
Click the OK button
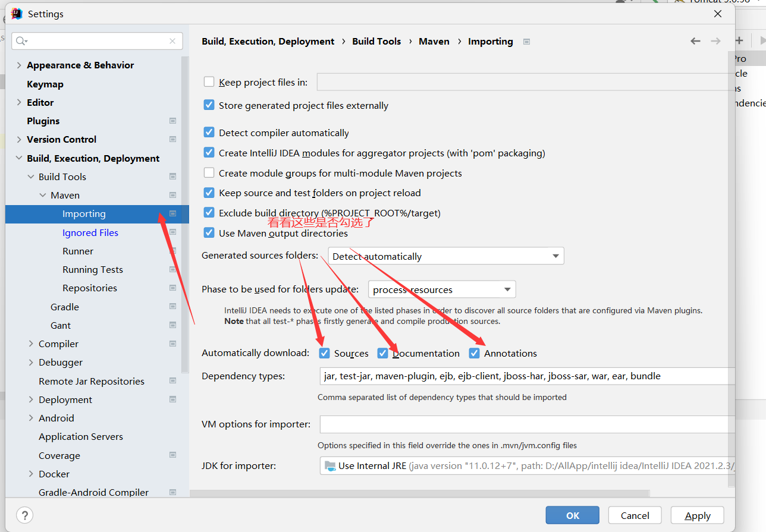point(573,515)
